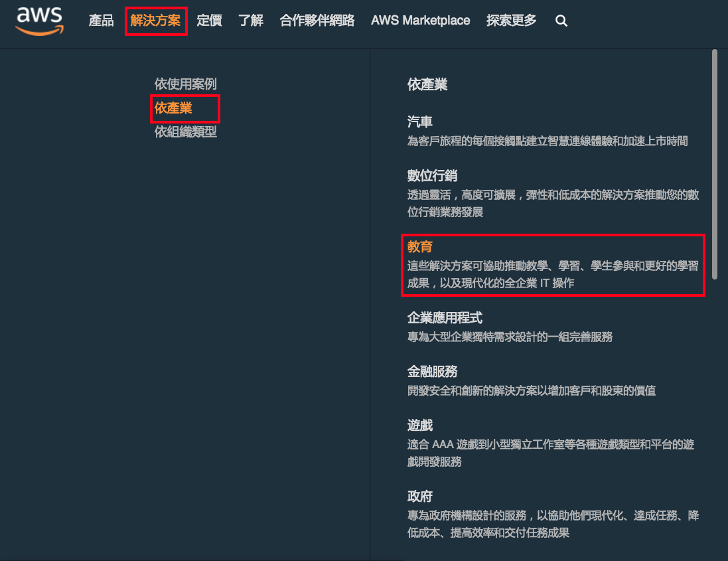Open the 汽車 industry link
This screenshot has width=728, height=561.
[x=419, y=121]
